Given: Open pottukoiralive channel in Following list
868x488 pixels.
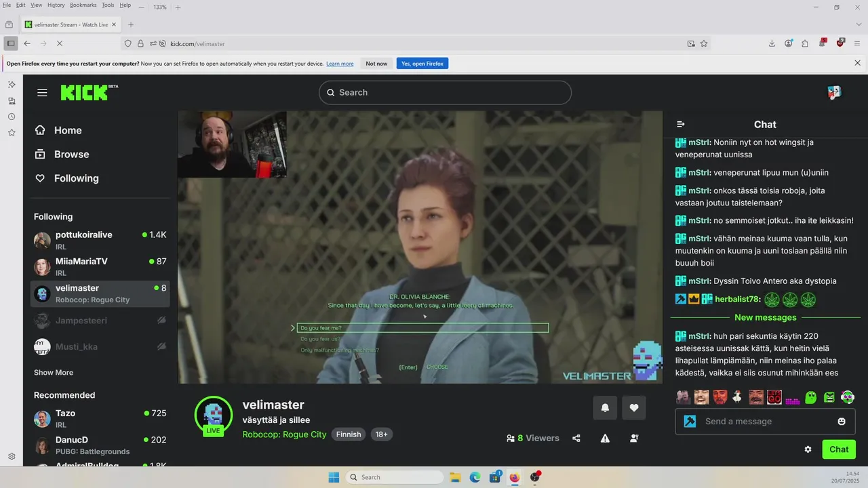Looking at the screenshot, I should pos(100,240).
